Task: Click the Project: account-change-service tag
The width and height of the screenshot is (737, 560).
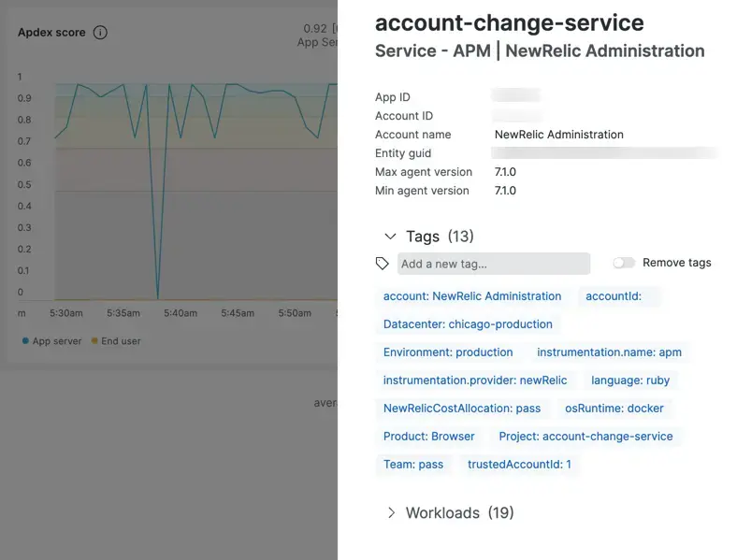Action: click(x=585, y=437)
